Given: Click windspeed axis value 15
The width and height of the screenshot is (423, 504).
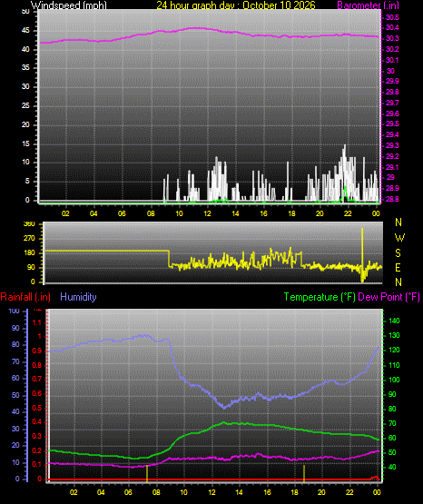Looking at the screenshot, I should coord(25,143).
